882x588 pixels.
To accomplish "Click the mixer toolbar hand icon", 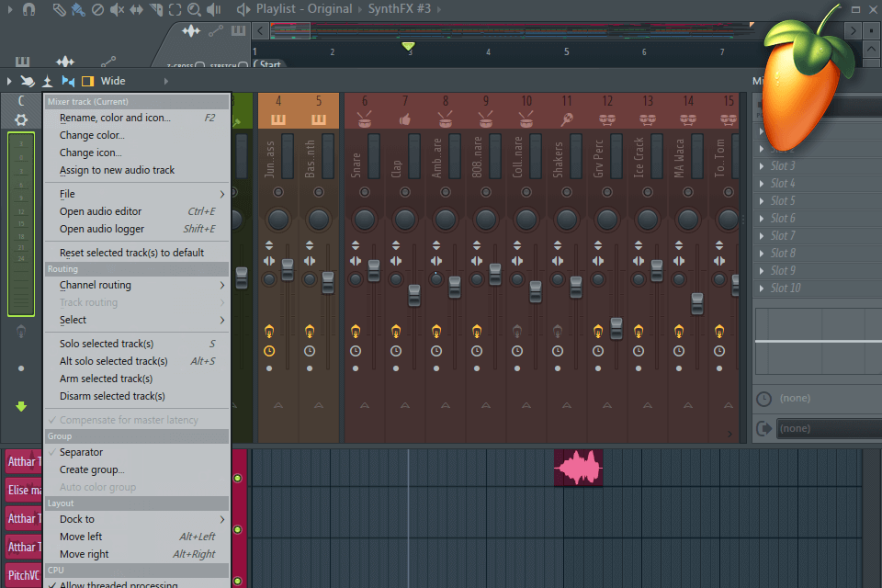I will [x=27, y=81].
